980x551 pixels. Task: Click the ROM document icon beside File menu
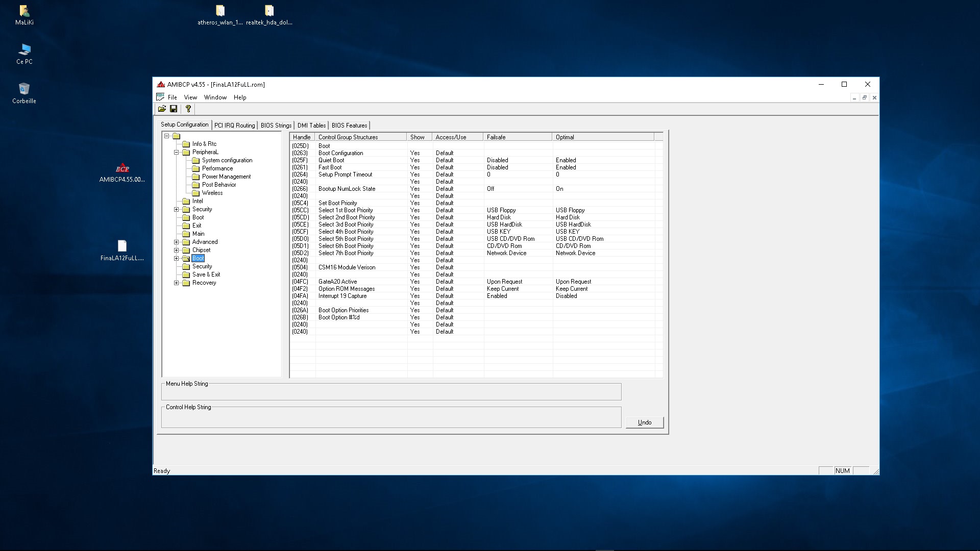click(x=160, y=97)
